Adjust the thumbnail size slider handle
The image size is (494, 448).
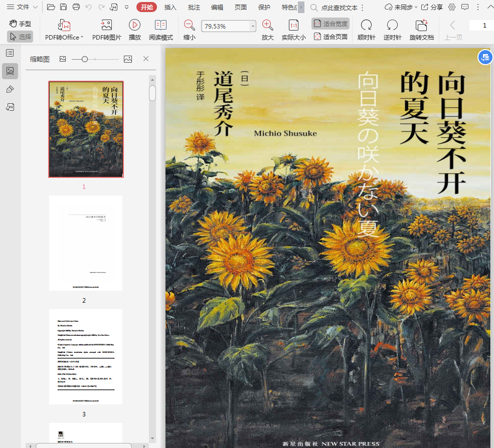(84, 59)
